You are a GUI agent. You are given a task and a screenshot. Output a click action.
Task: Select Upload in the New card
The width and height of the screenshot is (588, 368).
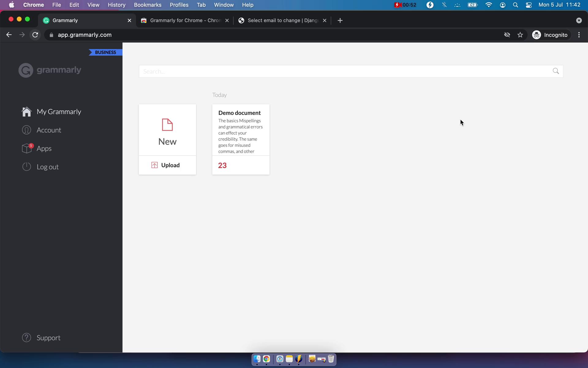(x=167, y=165)
